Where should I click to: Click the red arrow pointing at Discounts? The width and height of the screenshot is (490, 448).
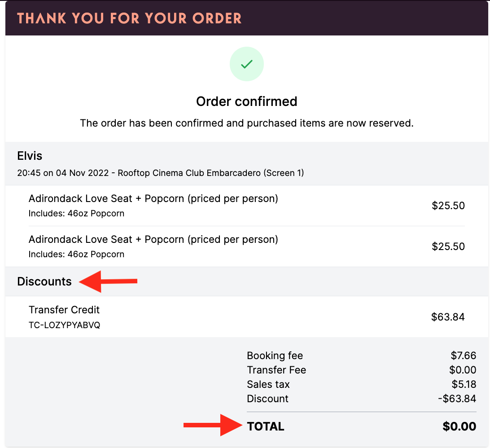(x=108, y=281)
